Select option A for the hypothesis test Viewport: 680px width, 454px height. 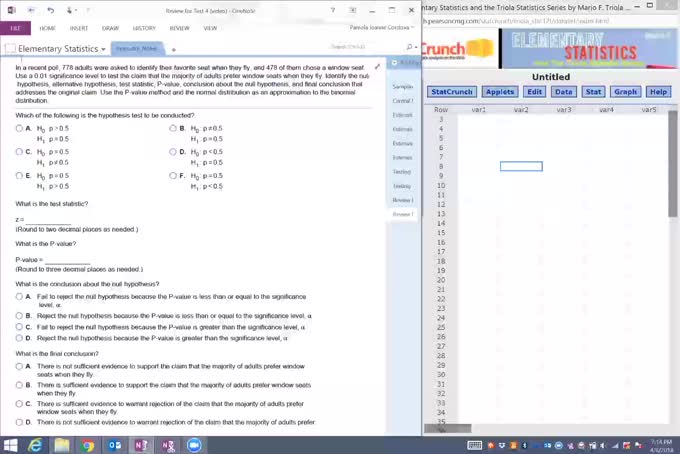(20, 129)
